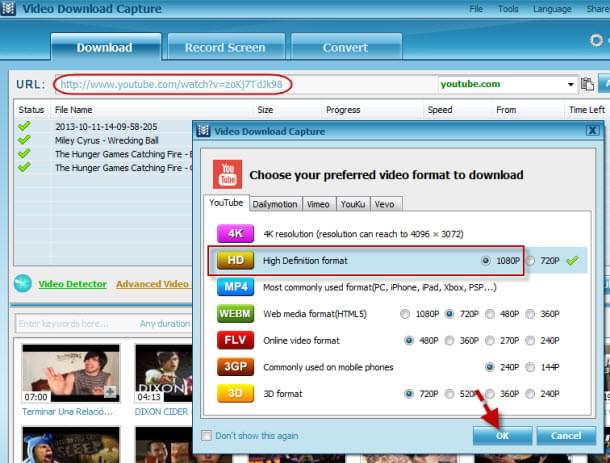Open the Advanced Video link
This screenshot has width=610, height=463.
[152, 284]
